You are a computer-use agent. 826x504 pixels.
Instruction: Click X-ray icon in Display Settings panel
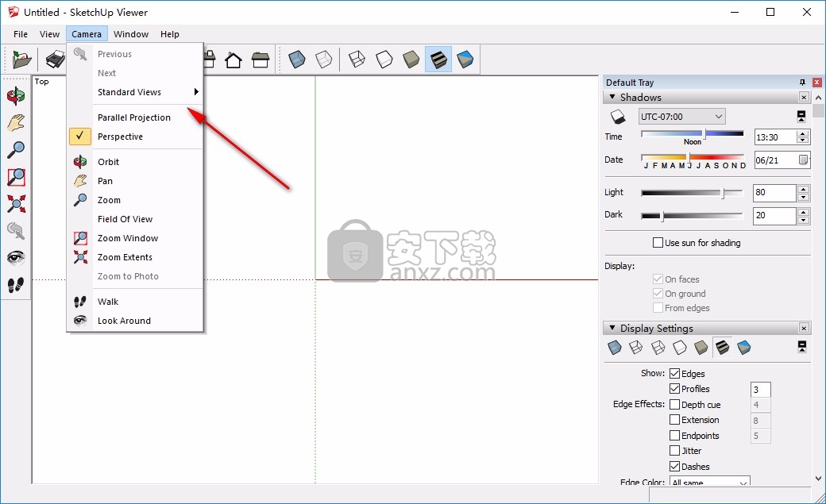pos(615,348)
